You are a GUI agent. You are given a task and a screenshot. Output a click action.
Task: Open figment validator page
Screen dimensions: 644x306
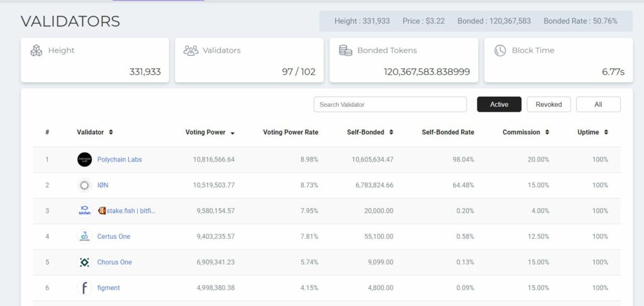(x=108, y=288)
